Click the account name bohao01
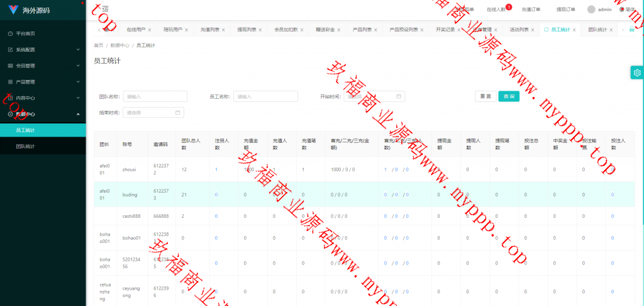This screenshot has height=306, width=644. click(131, 238)
